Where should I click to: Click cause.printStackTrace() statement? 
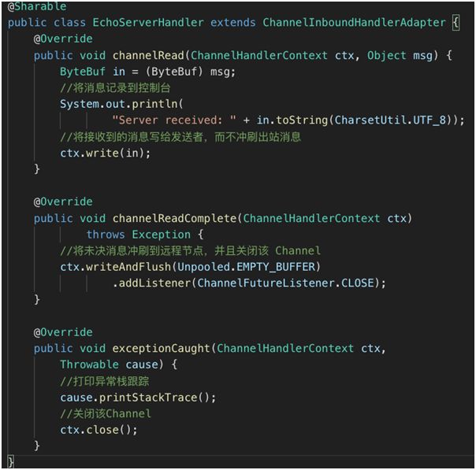click(x=138, y=398)
